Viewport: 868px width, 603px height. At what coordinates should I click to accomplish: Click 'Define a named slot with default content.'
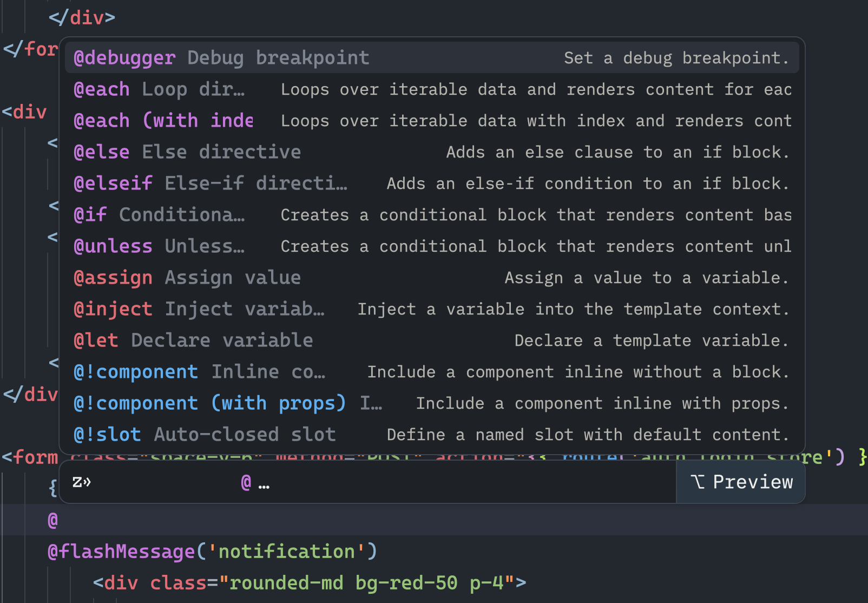(588, 434)
